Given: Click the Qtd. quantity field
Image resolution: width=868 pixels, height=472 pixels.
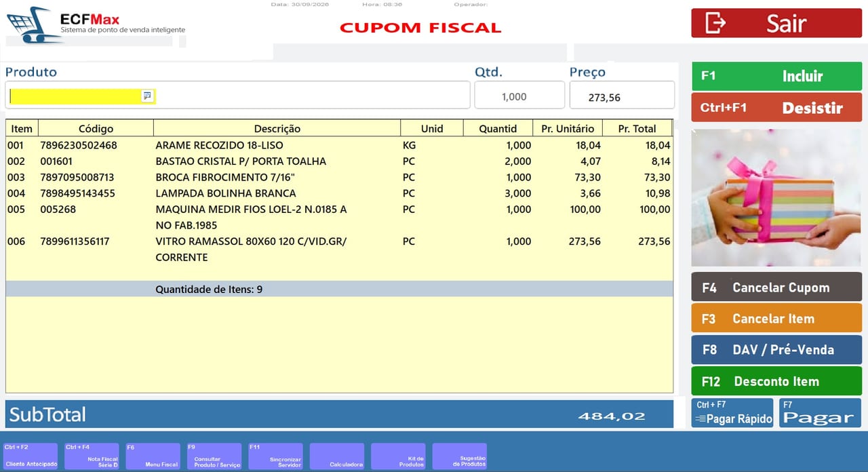Looking at the screenshot, I should (x=519, y=96).
